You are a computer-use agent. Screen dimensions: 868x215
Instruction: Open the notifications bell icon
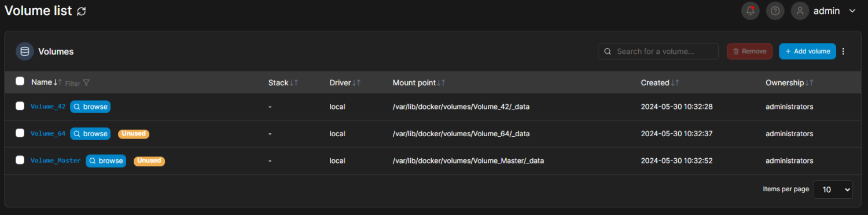tap(751, 10)
